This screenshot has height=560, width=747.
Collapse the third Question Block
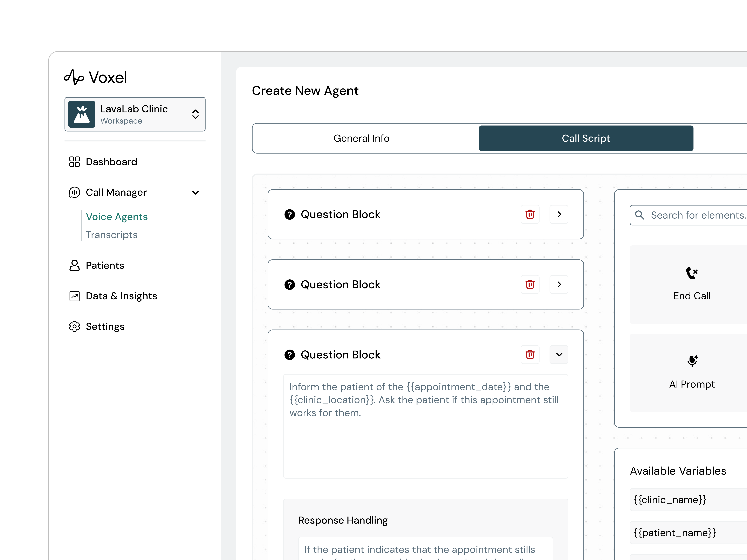[559, 355]
